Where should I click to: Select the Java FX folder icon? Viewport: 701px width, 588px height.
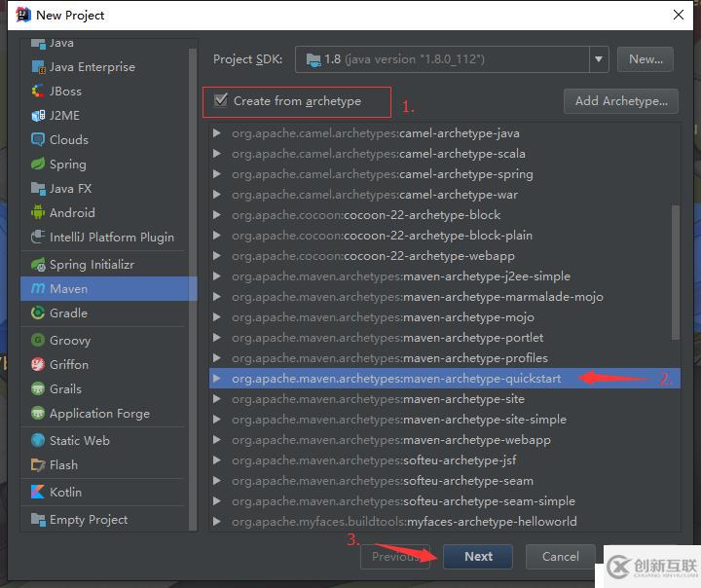[38, 188]
